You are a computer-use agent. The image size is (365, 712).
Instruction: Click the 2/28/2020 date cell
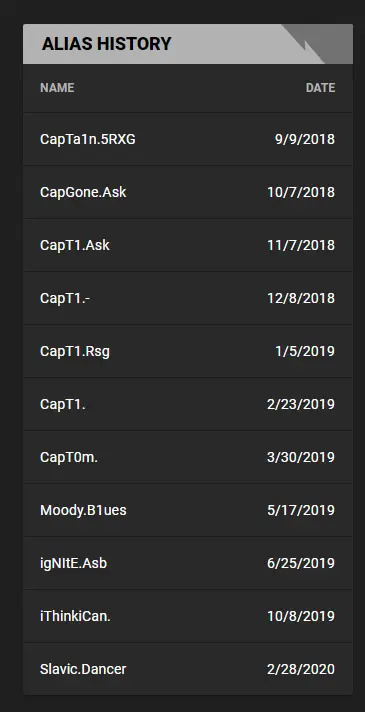301,669
